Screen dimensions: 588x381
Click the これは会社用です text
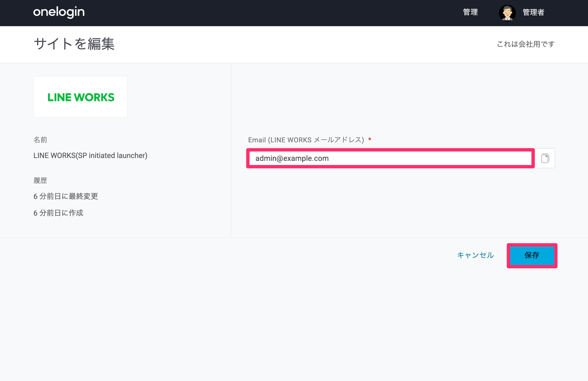tap(526, 44)
